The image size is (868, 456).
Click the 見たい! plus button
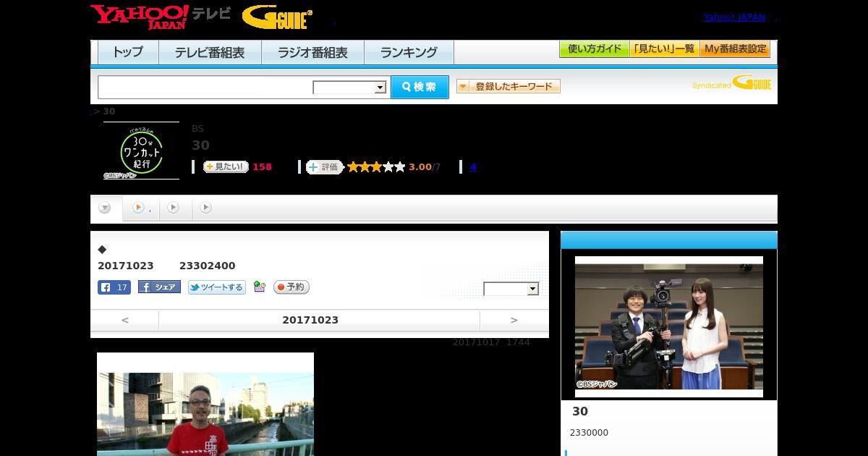tap(226, 166)
